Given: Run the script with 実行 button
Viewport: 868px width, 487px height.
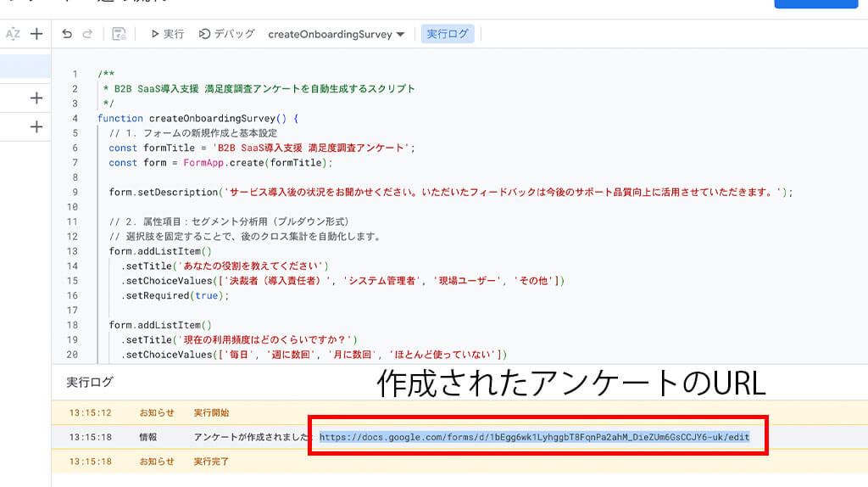Looking at the screenshot, I should pyautogui.click(x=167, y=34).
